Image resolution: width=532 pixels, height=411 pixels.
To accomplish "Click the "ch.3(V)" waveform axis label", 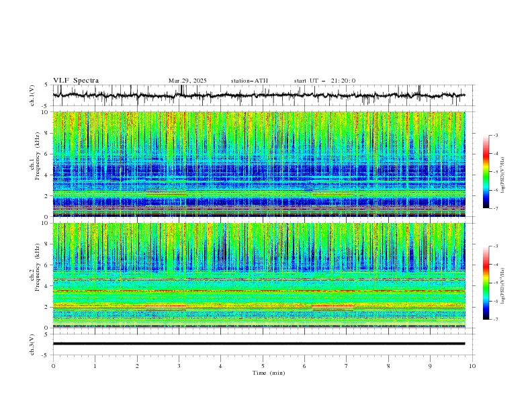I will (x=32, y=345).
